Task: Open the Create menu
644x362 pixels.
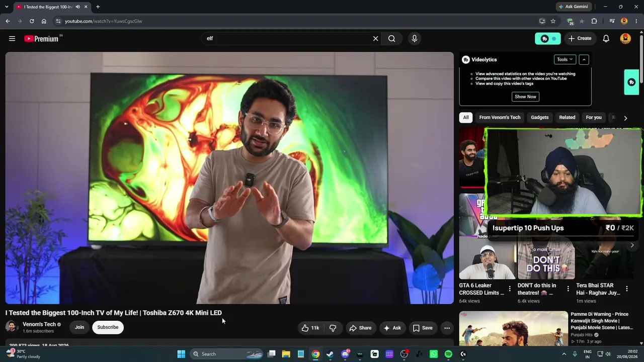Action: [x=580, y=39]
